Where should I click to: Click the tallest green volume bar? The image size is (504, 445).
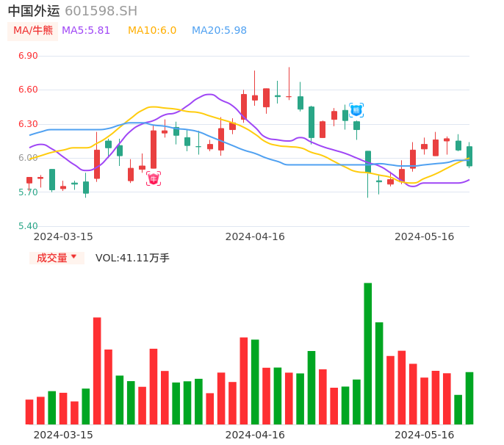click(x=367, y=353)
